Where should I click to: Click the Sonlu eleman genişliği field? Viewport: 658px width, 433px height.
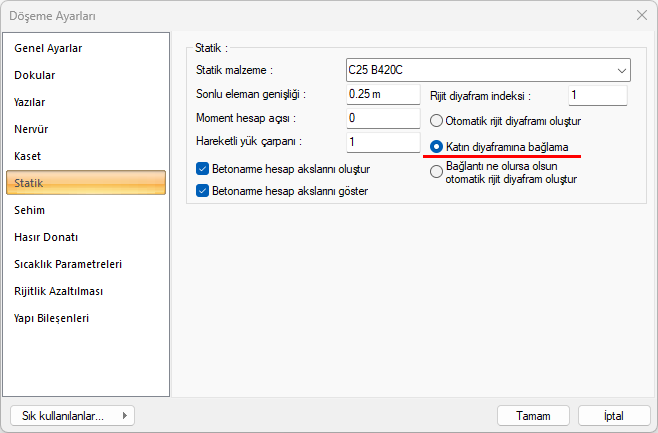click(x=382, y=95)
